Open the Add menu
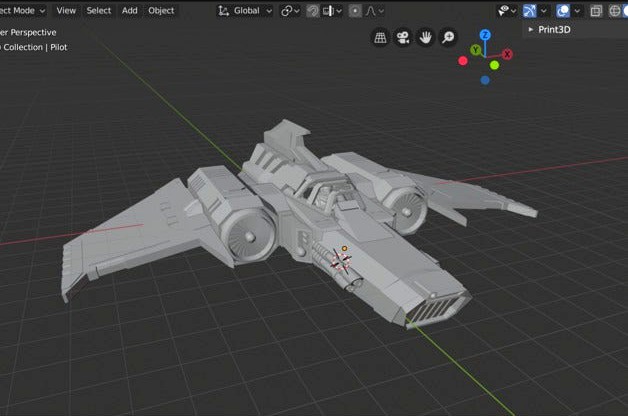 129,11
